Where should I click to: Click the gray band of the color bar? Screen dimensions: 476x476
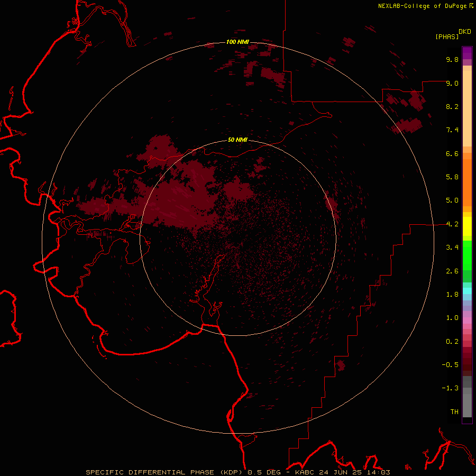click(x=467, y=396)
